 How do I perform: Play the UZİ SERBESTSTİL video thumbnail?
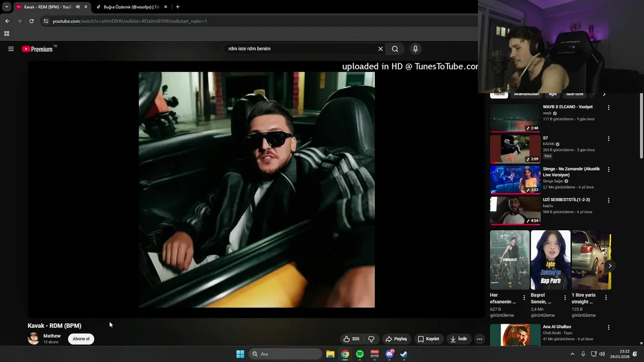coord(515,211)
